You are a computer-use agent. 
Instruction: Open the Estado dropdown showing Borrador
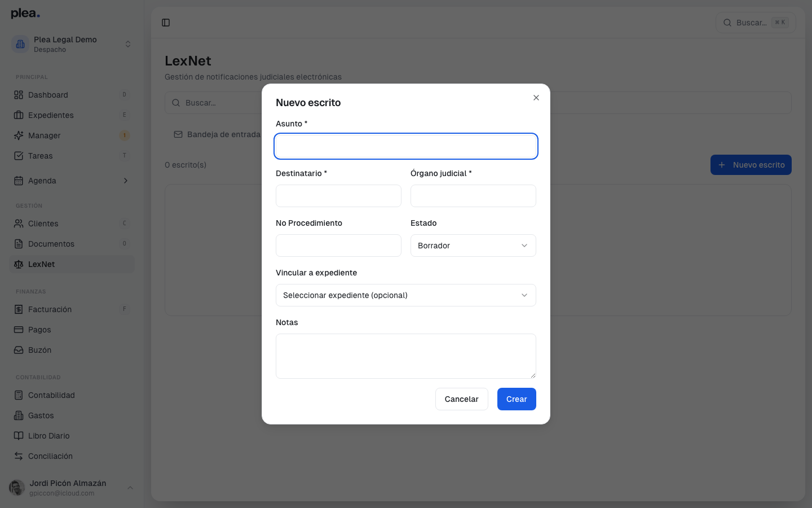(473, 246)
